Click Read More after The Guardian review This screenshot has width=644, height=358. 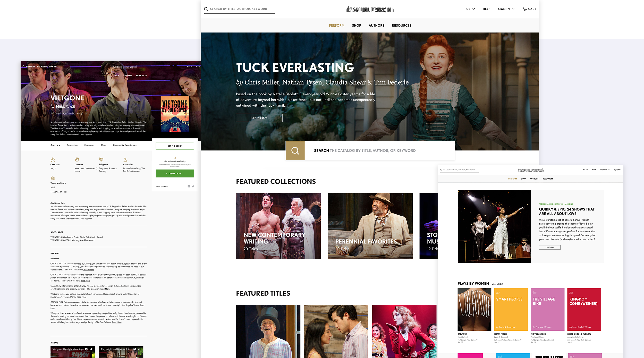105,289
